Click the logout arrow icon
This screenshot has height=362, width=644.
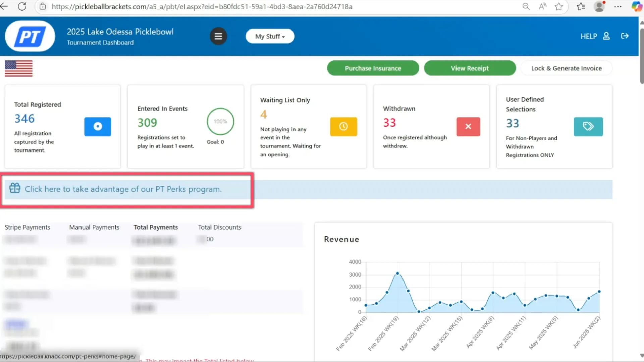625,36
